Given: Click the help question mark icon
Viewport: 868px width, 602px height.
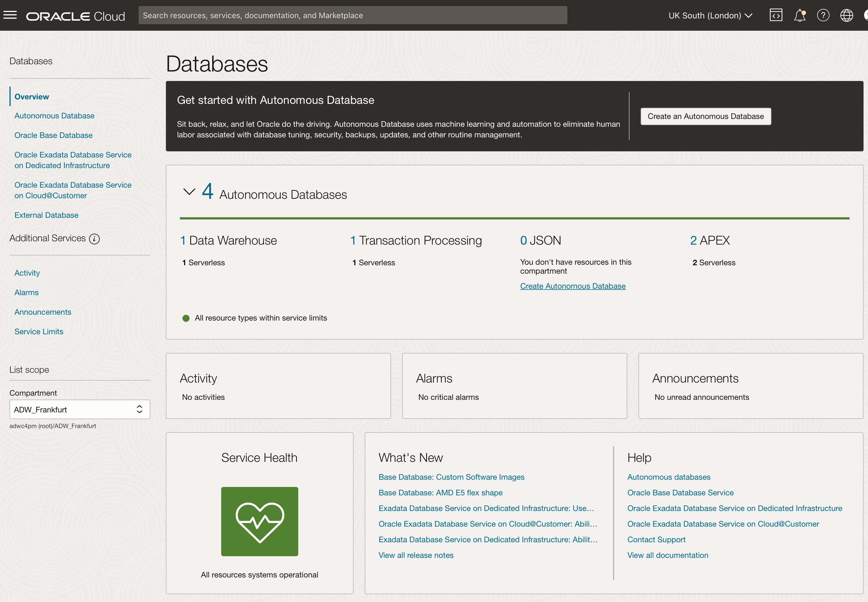Looking at the screenshot, I should coord(823,15).
